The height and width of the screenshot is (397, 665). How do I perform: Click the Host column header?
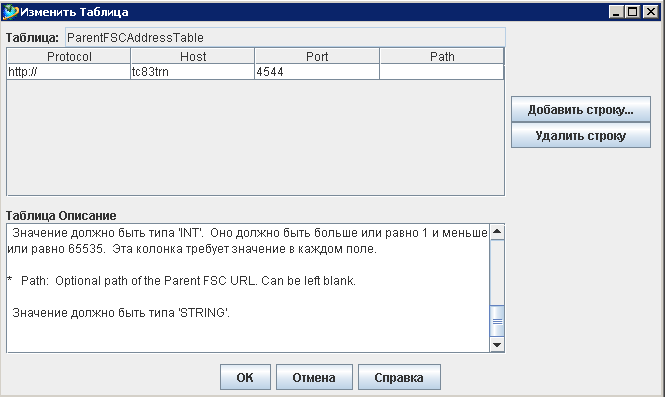point(193,56)
